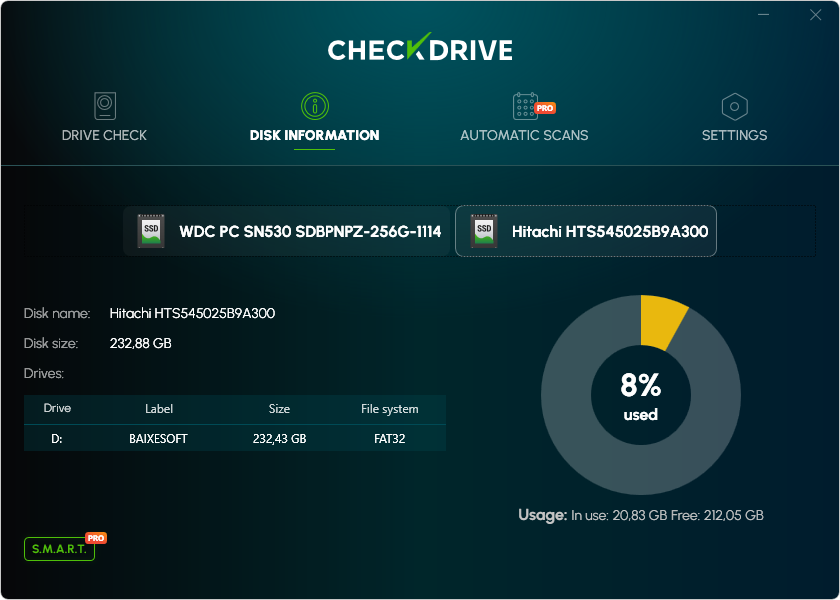
Task: Click the Drive Check disk icon
Action: click(x=104, y=106)
